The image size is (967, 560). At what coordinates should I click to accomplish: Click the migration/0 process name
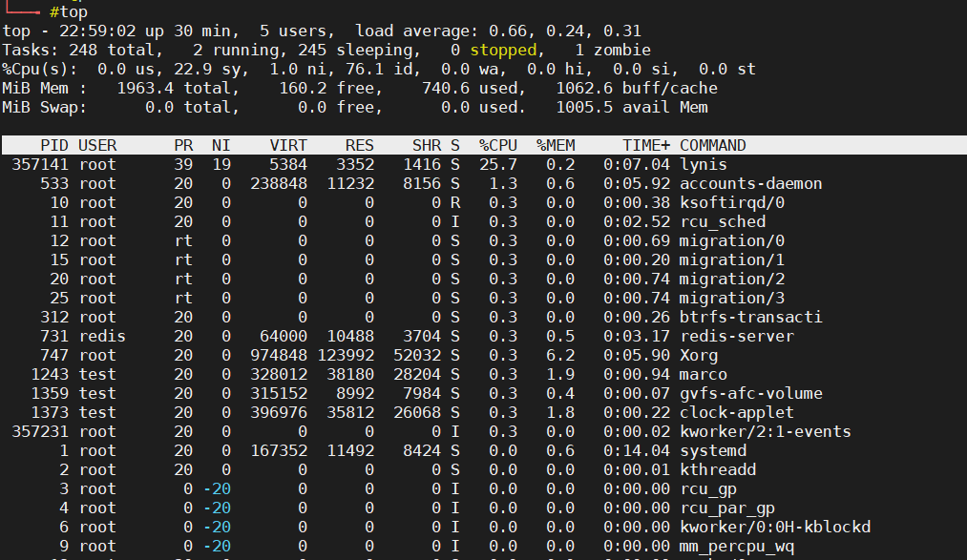pyautogui.click(x=731, y=240)
